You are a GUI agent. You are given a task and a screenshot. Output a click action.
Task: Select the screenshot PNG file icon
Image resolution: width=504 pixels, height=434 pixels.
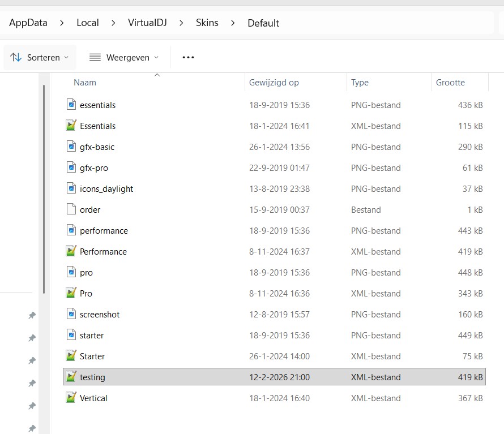coord(71,314)
